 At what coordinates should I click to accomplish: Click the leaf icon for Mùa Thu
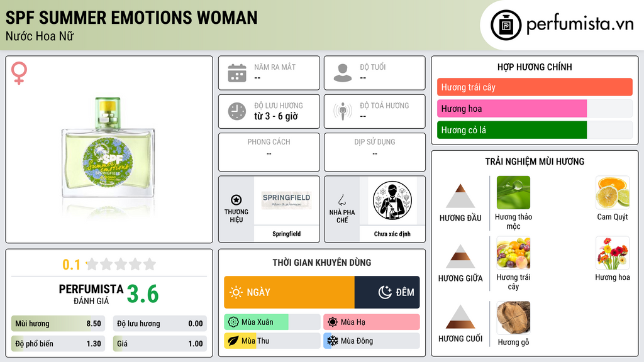point(233,341)
